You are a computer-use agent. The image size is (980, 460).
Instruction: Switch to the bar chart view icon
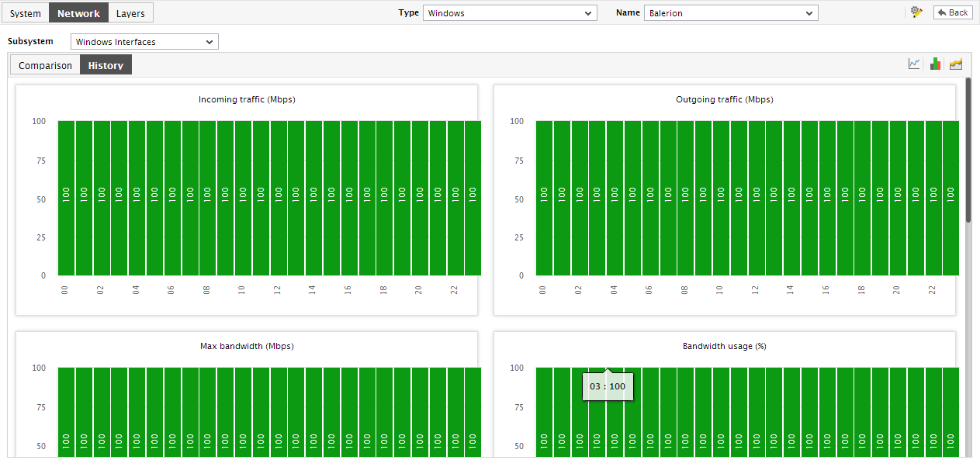[935, 64]
